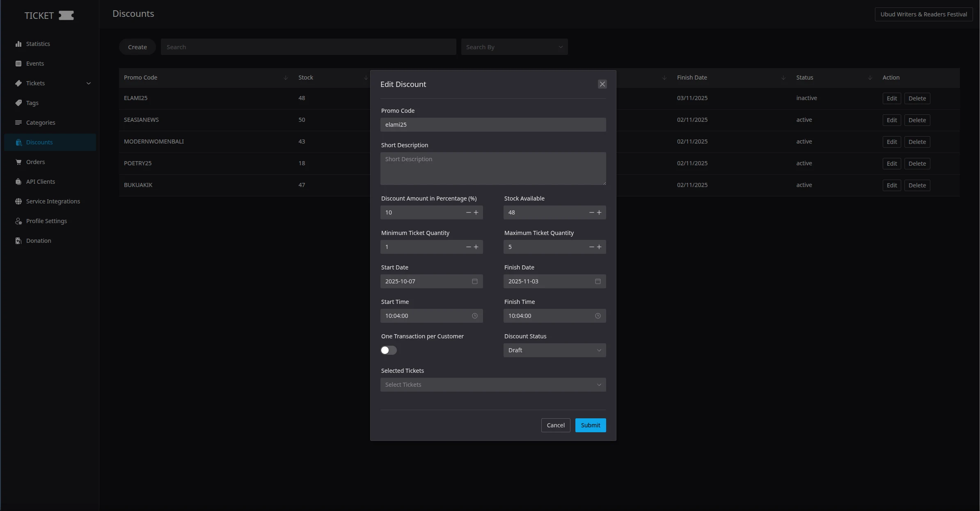Click the Statistics sidebar icon
This screenshot has width=980, height=511.
click(18, 44)
